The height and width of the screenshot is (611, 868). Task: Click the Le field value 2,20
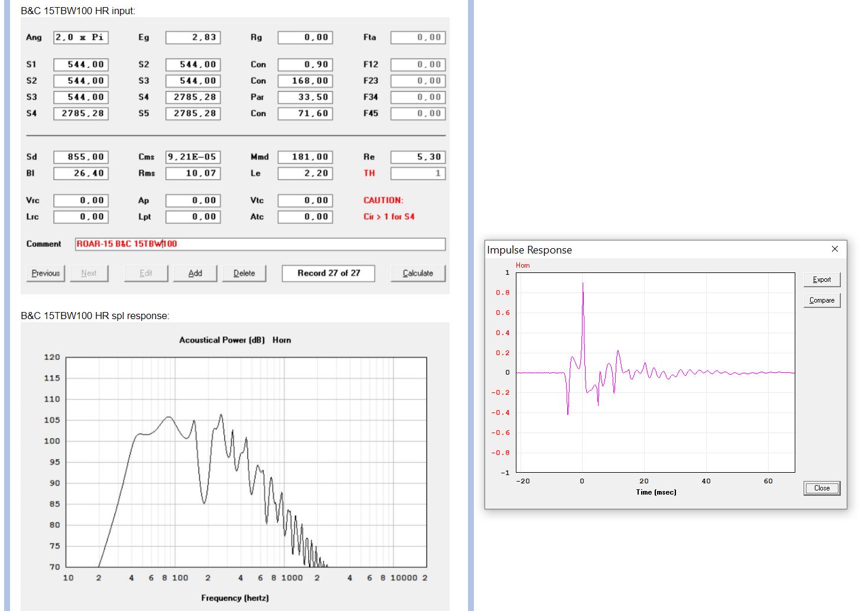305,174
